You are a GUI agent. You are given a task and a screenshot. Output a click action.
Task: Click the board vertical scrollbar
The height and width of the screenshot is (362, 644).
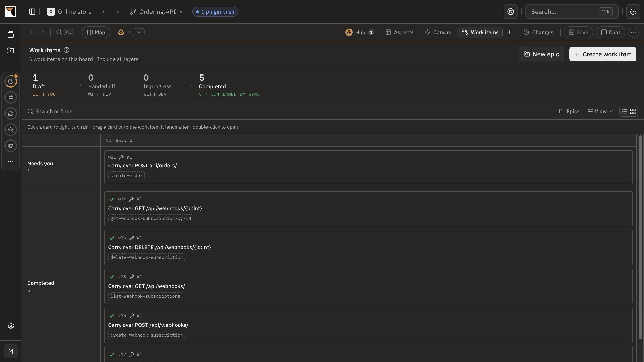[x=640, y=237]
